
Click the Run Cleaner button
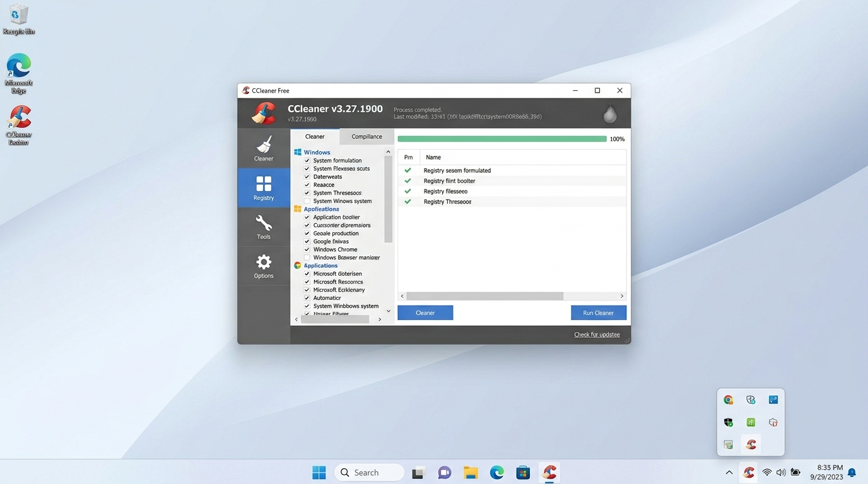pyautogui.click(x=598, y=313)
